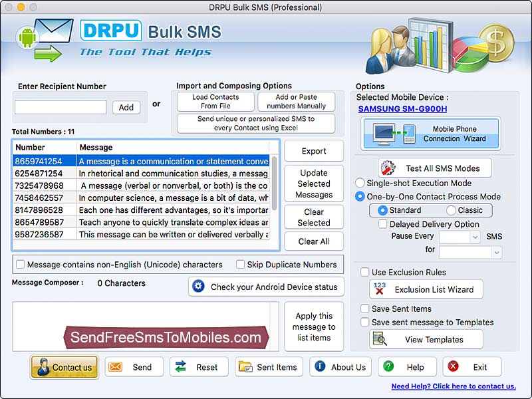Enable Skip Duplicate Numbers
The height and width of the screenshot is (399, 532).
tap(241, 264)
